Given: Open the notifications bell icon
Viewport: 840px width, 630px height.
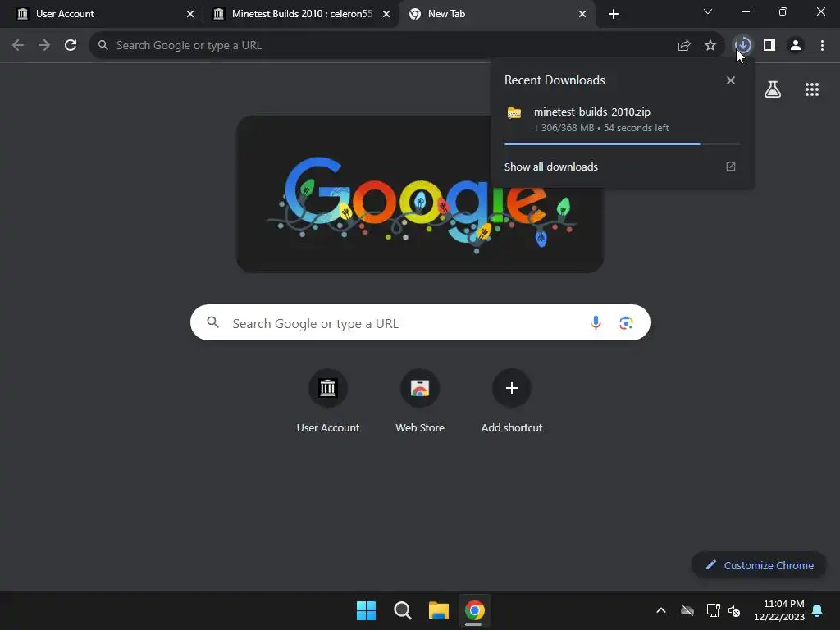Looking at the screenshot, I should (x=818, y=610).
